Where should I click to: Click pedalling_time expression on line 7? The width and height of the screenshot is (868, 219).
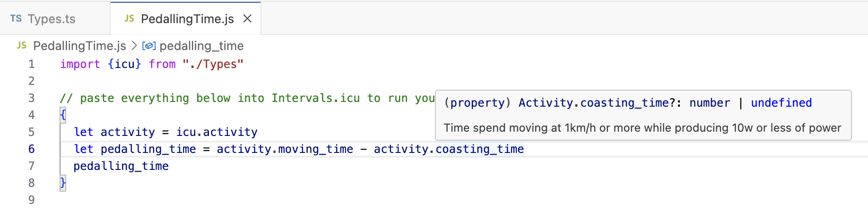point(121,166)
